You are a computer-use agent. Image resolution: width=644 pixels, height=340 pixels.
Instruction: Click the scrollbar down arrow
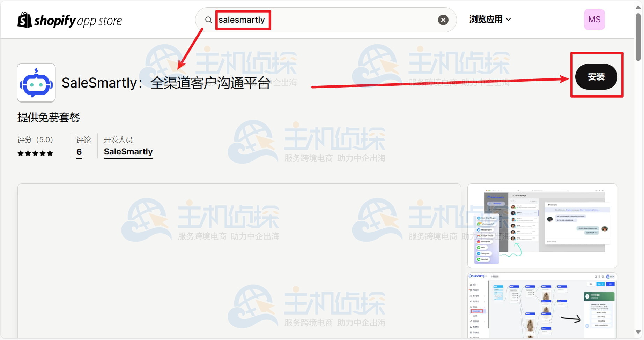638,332
